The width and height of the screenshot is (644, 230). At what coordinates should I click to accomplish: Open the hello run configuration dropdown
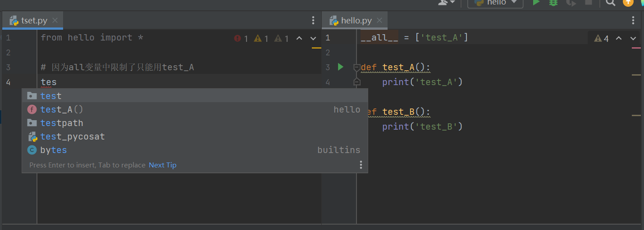tap(495, 3)
